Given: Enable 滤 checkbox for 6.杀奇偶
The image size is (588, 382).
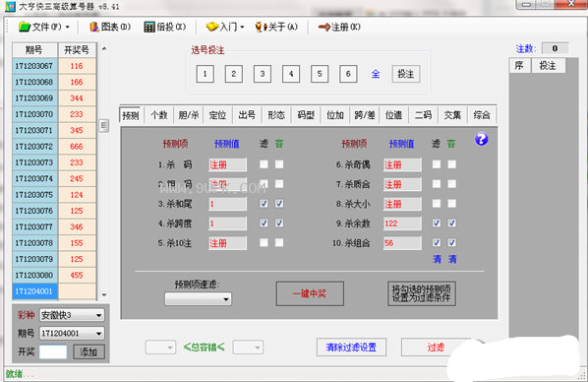Looking at the screenshot, I should pos(437,164).
